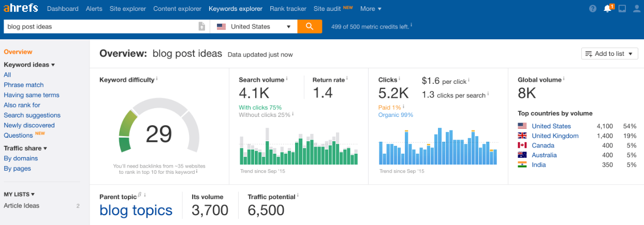Click the United States flag in country list
Screen dimensions: 644x225
point(522,126)
